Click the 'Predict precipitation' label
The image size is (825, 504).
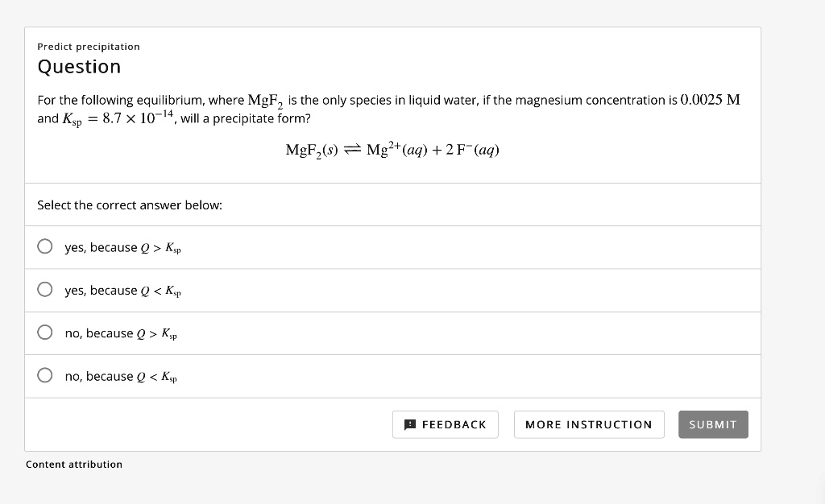pyautogui.click(x=88, y=46)
